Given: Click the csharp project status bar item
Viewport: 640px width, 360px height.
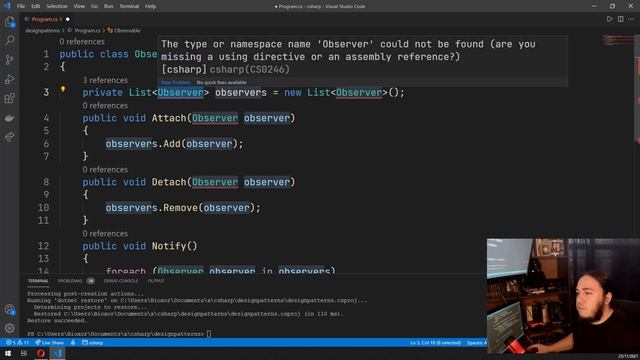Looking at the screenshot, I should pos(93,342).
